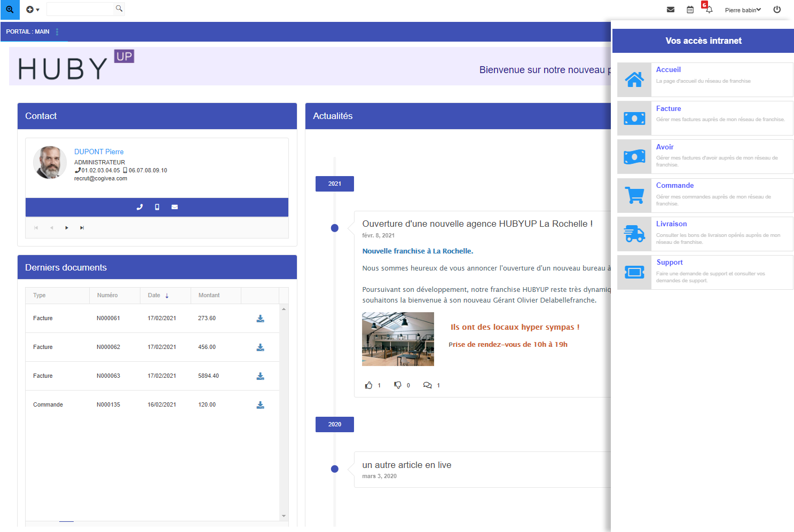Screen dimensions: 794x532
Task: Click the mobile phone icon in the contact bar
Action: click(x=157, y=207)
